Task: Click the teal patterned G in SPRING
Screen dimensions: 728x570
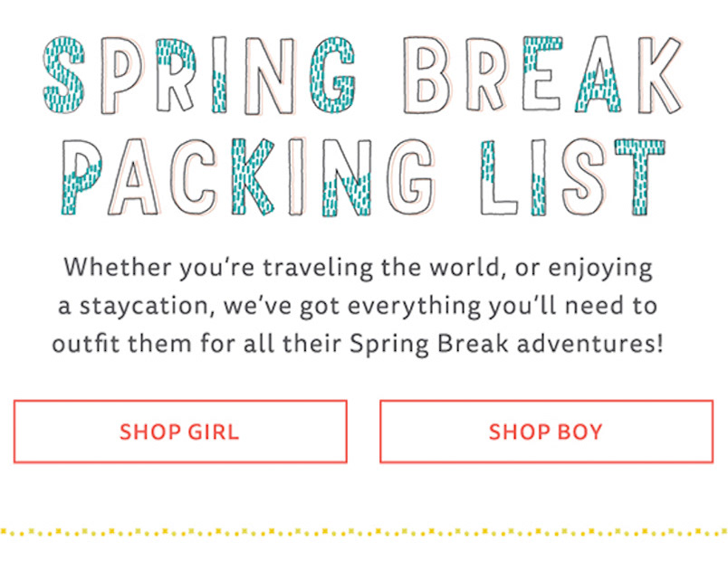Action: pyautogui.click(x=331, y=75)
